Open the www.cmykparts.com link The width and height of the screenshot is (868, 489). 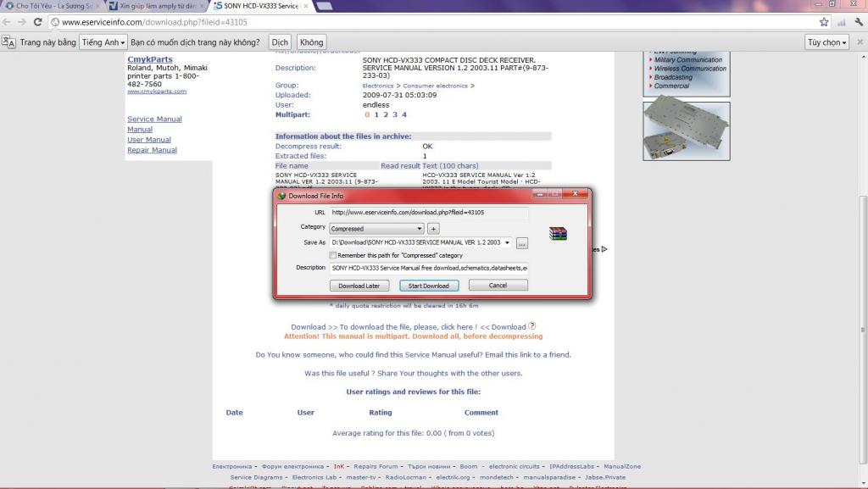[x=157, y=92]
